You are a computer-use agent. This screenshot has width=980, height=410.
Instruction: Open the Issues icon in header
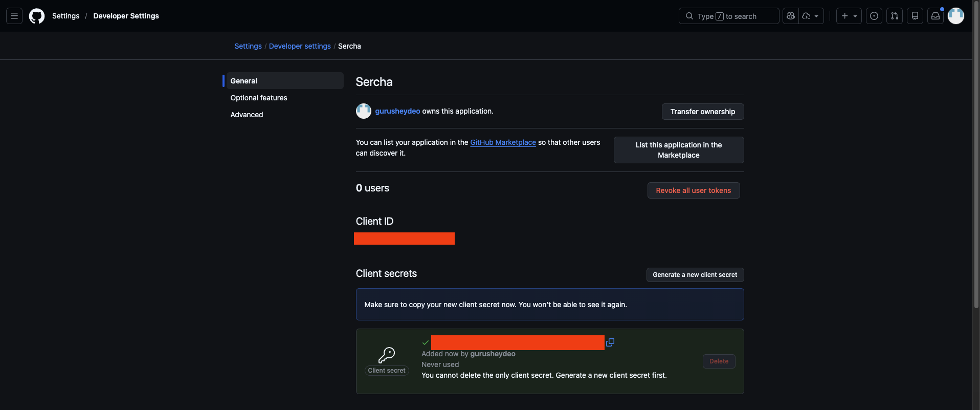[874, 16]
